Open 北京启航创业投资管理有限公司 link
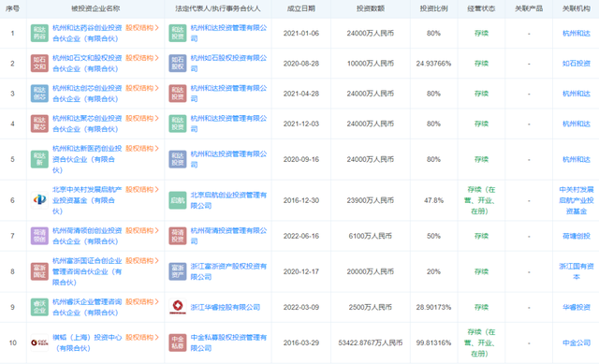The height and width of the screenshot is (364, 599). click(x=228, y=200)
